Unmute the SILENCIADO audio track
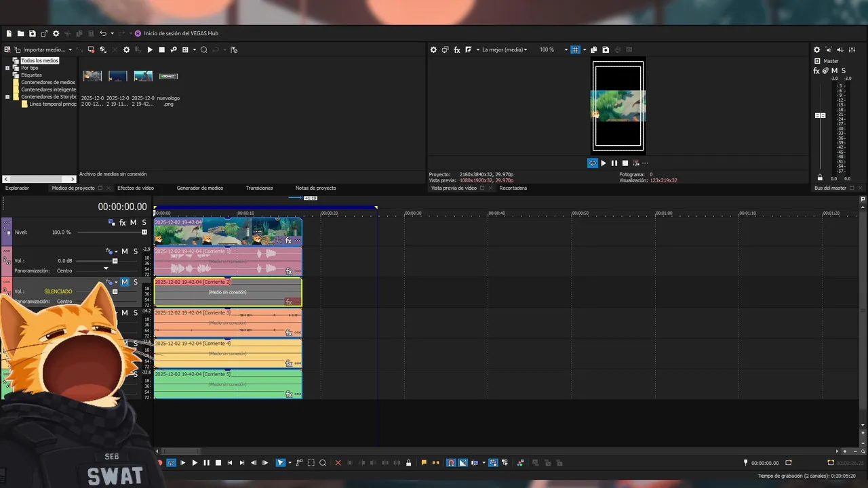The image size is (868, 488). tap(125, 282)
